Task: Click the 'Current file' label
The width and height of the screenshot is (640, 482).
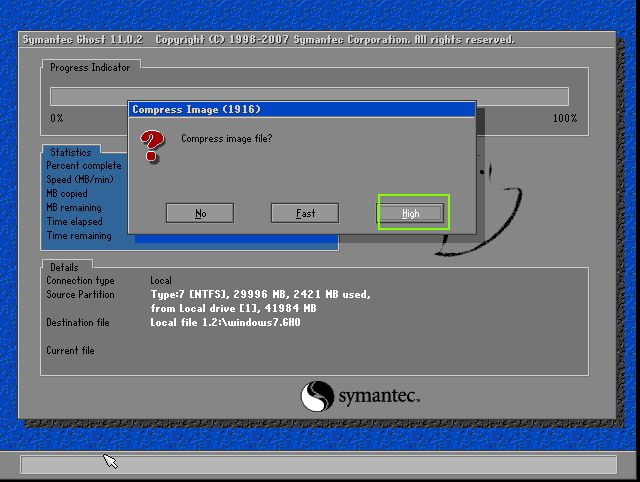Action: (x=70, y=351)
